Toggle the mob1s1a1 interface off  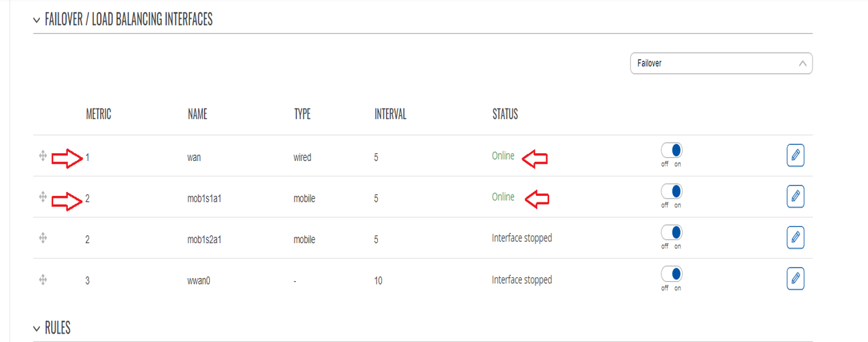point(671,191)
